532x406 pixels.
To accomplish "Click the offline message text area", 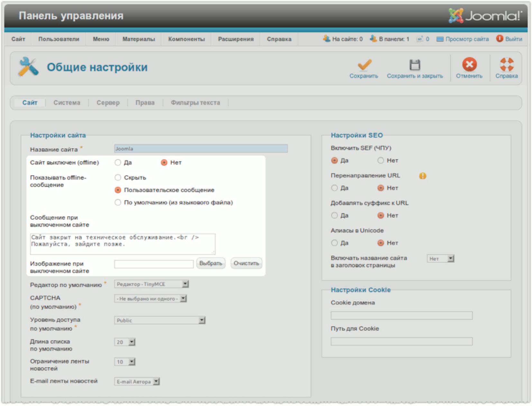I will 123,244.
